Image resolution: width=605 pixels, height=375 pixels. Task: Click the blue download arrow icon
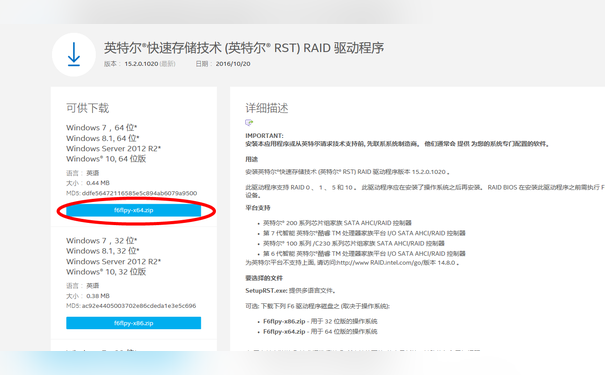pyautogui.click(x=74, y=55)
